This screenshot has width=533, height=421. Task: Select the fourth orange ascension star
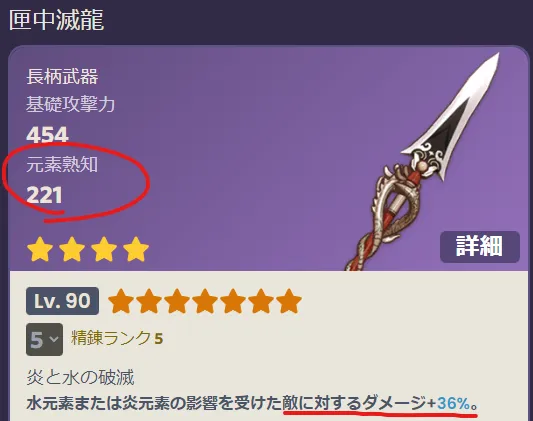[205, 301]
